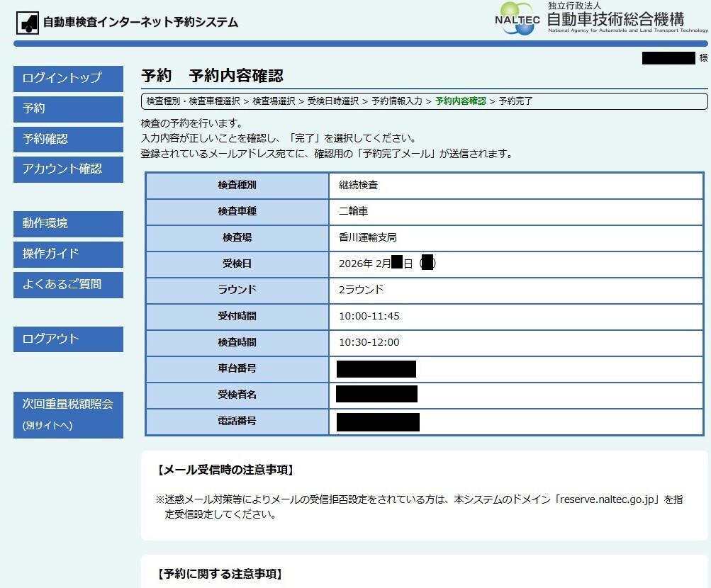Click breadcrumb step 予約情報入力
This screenshot has height=588, width=711.
pyautogui.click(x=397, y=101)
